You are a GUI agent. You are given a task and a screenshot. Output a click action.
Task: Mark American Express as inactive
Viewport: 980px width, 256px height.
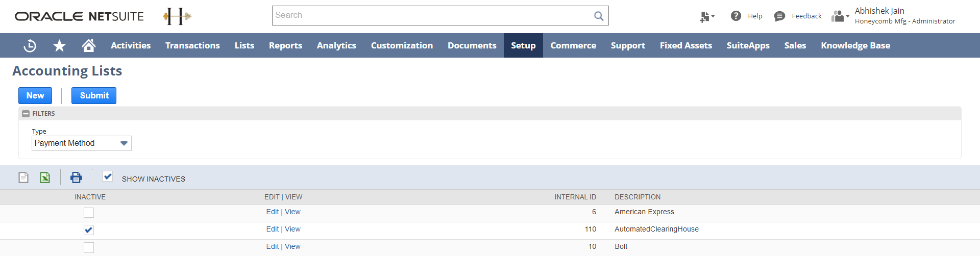[x=89, y=213]
